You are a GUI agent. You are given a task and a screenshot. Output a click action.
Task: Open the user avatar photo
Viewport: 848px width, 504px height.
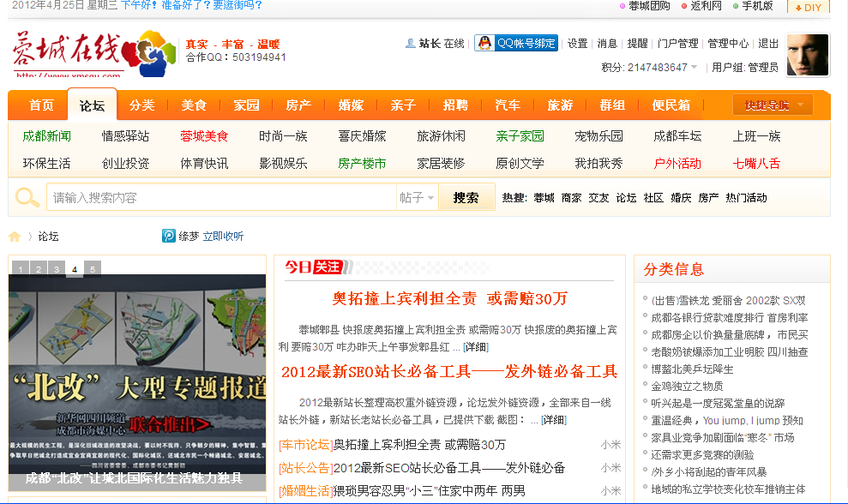point(807,55)
